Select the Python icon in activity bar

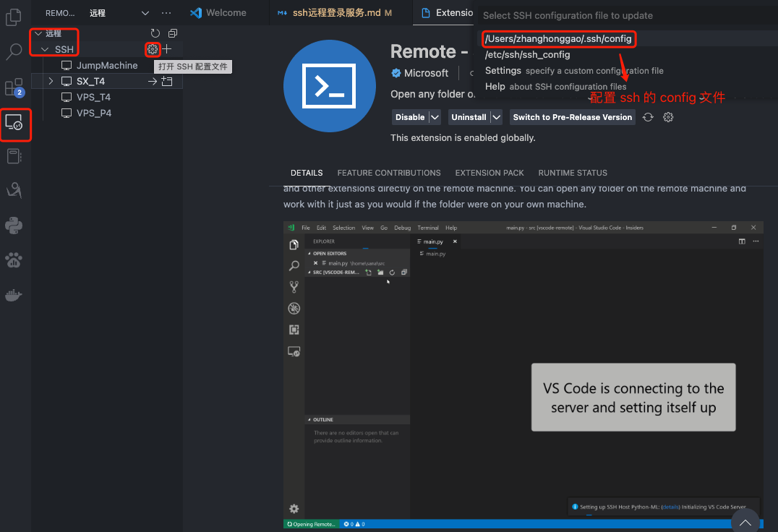pyautogui.click(x=14, y=224)
